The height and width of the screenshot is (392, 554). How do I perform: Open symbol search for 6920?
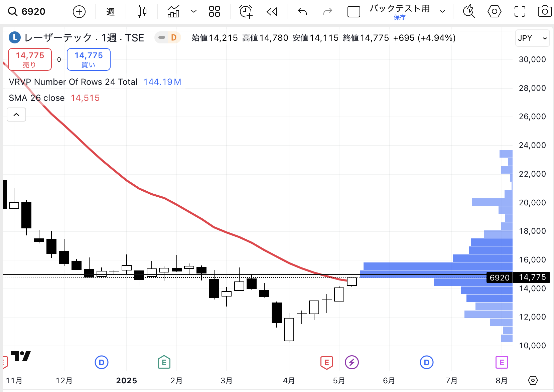tap(27, 12)
